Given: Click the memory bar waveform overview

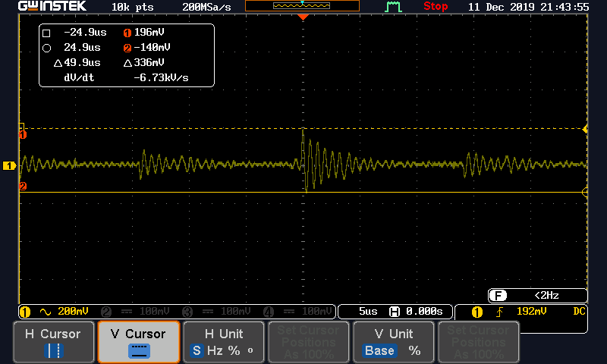Looking at the screenshot, I should [302, 6].
